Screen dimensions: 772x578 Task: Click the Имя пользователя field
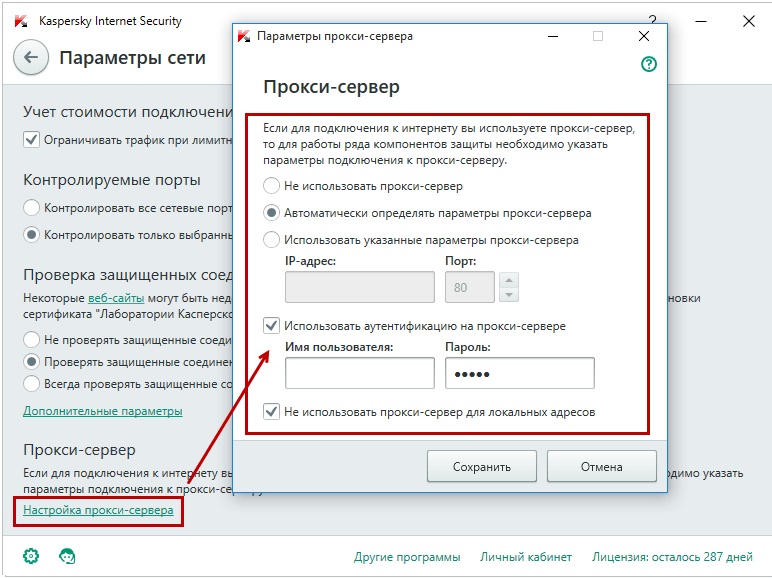coord(360,373)
